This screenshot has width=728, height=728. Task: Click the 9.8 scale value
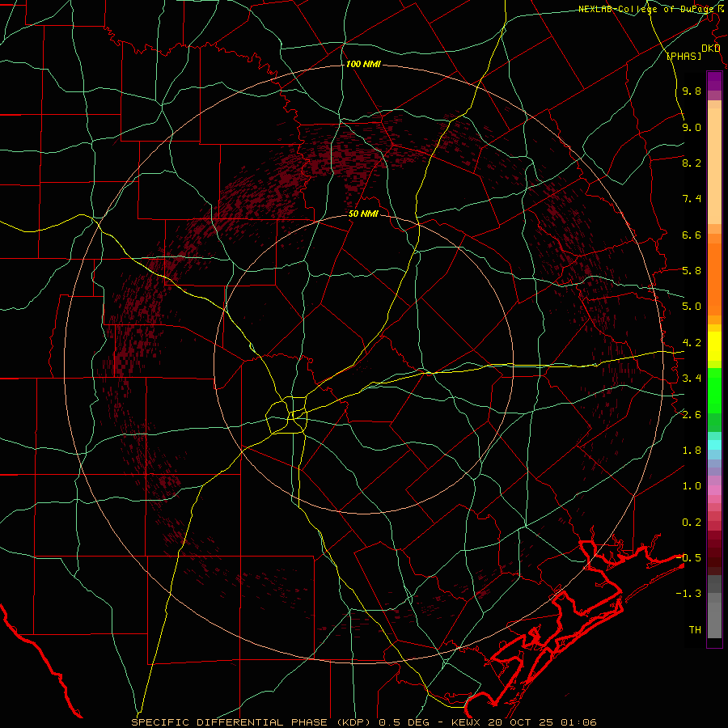[x=692, y=91]
